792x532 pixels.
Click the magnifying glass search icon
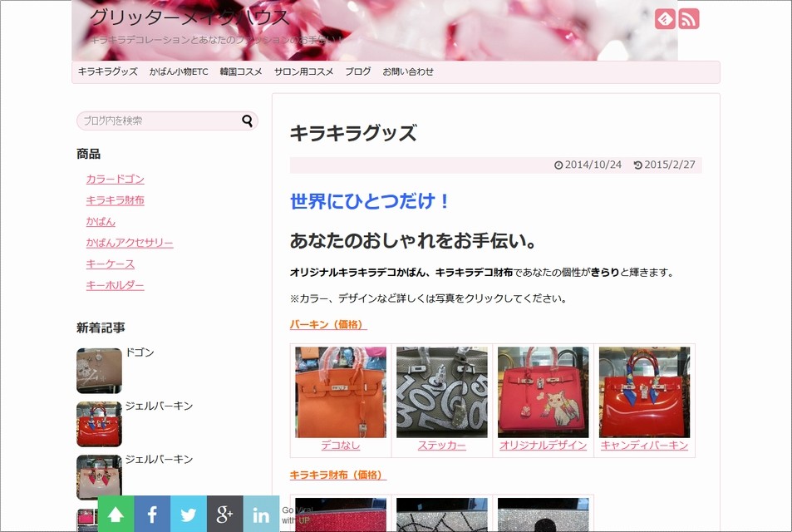(x=247, y=121)
